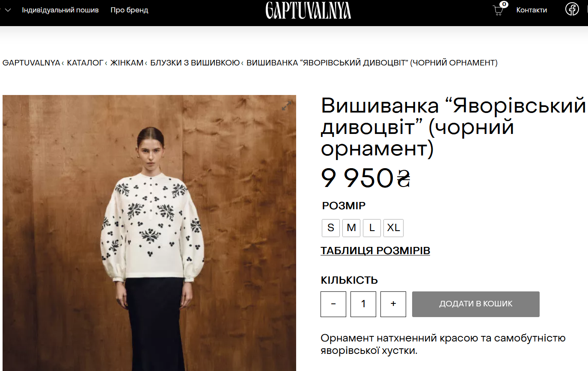Open the Таблиця розмірів link
This screenshot has height=371, width=588.
coord(375,251)
